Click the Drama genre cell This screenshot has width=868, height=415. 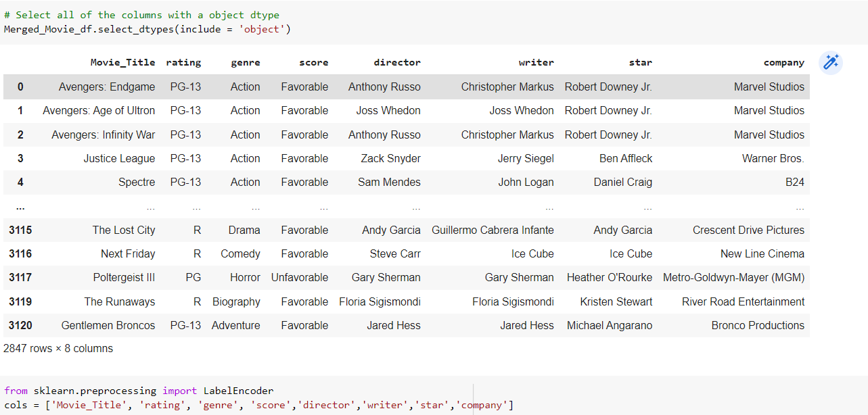coord(244,230)
